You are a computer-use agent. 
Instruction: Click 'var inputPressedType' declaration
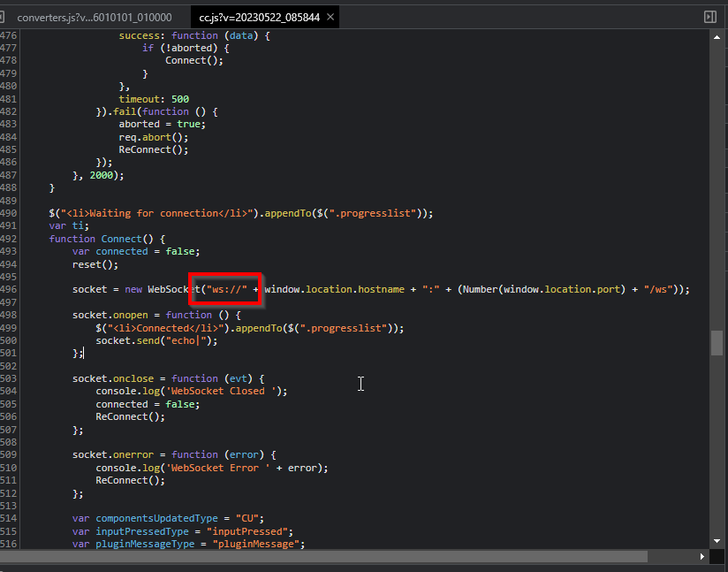pyautogui.click(x=183, y=531)
